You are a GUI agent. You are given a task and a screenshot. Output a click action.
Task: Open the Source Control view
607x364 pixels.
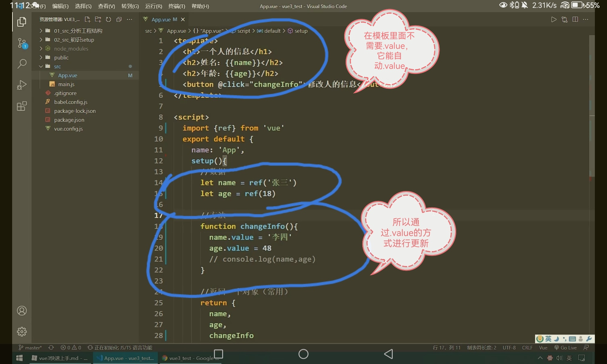pos(22,43)
